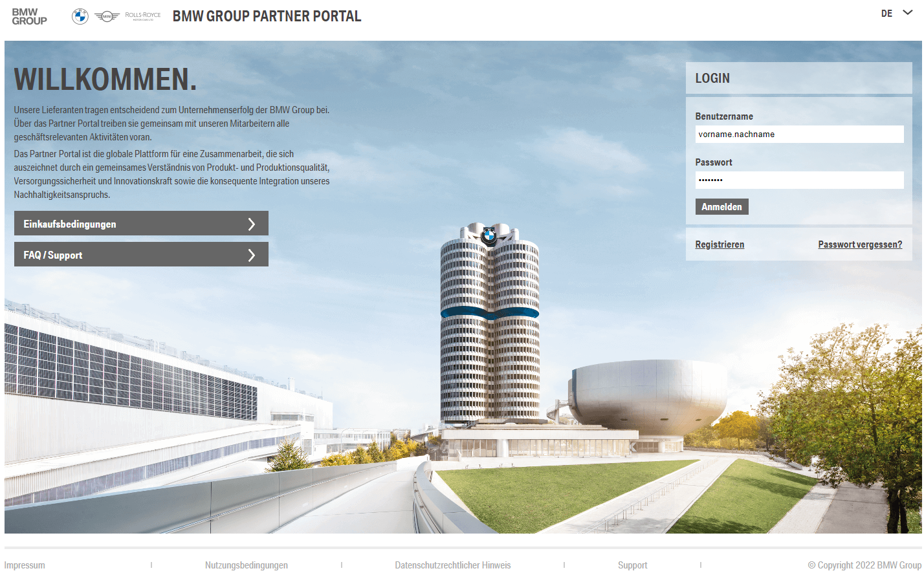Open the DE language dropdown

pos(886,14)
